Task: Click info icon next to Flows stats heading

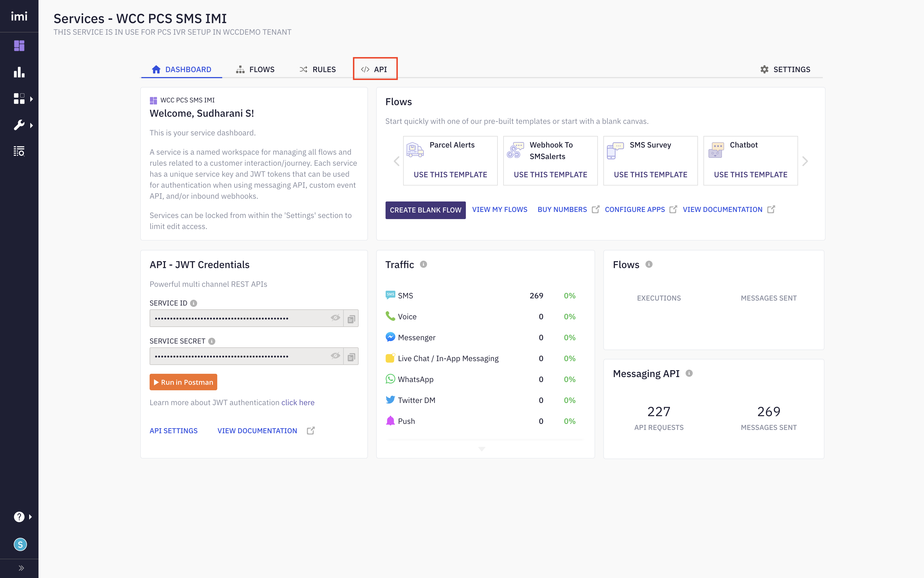Action: coord(649,264)
